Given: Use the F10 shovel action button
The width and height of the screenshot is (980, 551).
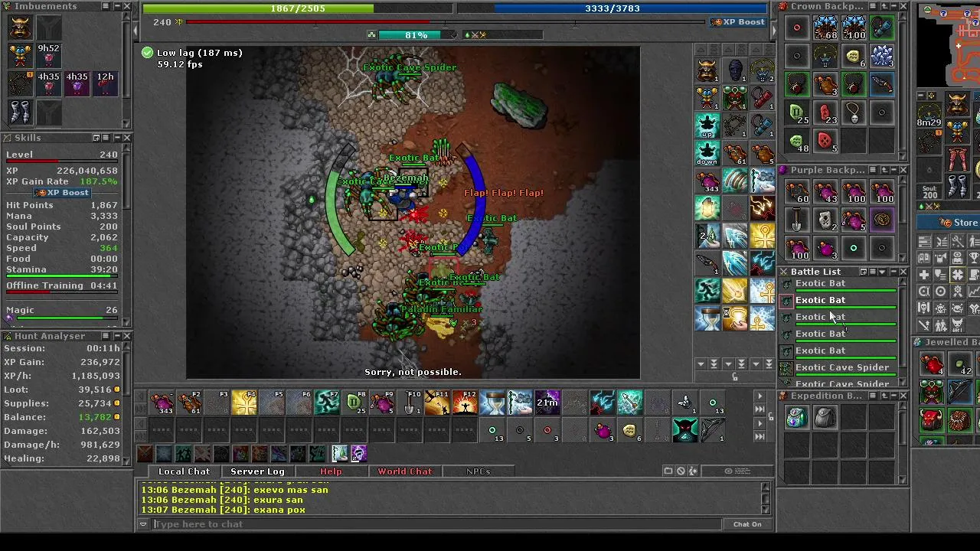Looking at the screenshot, I should click(x=410, y=403).
